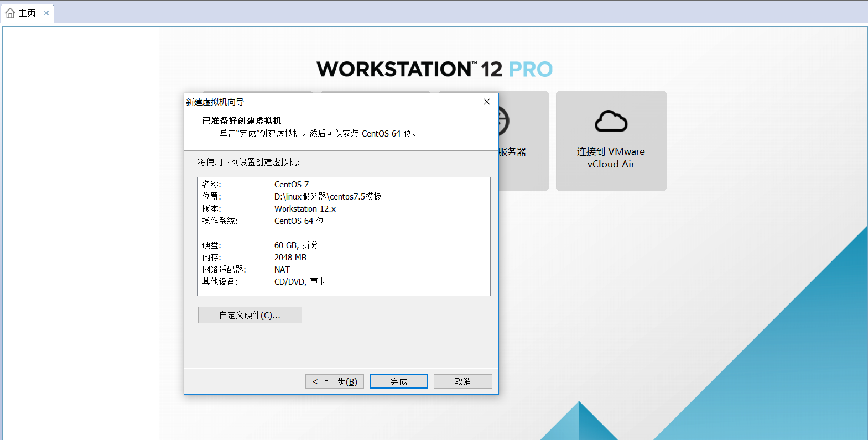The image size is (868, 440).
Task: Close the 新建虚拟机向导 dialog
Action: click(x=487, y=102)
